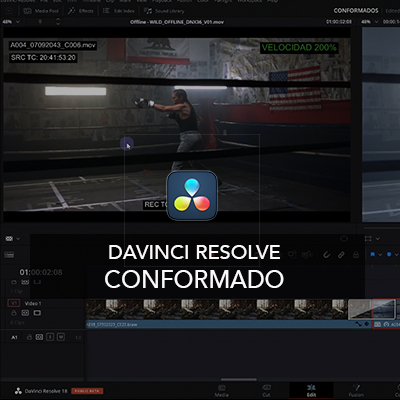Viewport: 400px width, 400px height.
Task: Toggle linked selection chain icon
Action: click(341, 255)
